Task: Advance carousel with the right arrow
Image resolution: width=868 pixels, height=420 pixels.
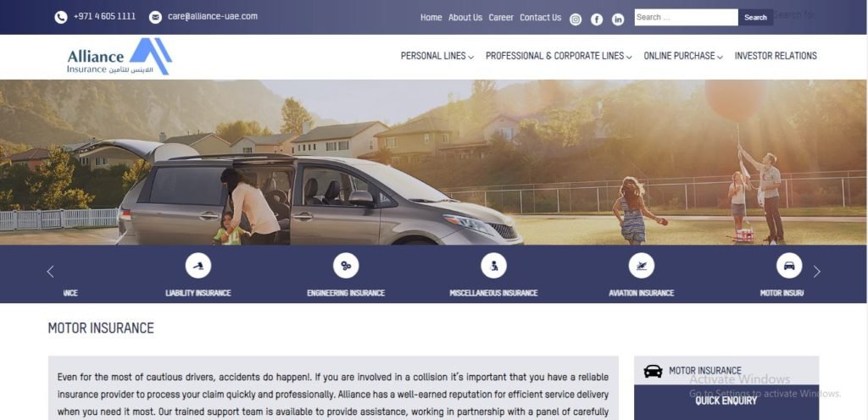Action: click(816, 271)
